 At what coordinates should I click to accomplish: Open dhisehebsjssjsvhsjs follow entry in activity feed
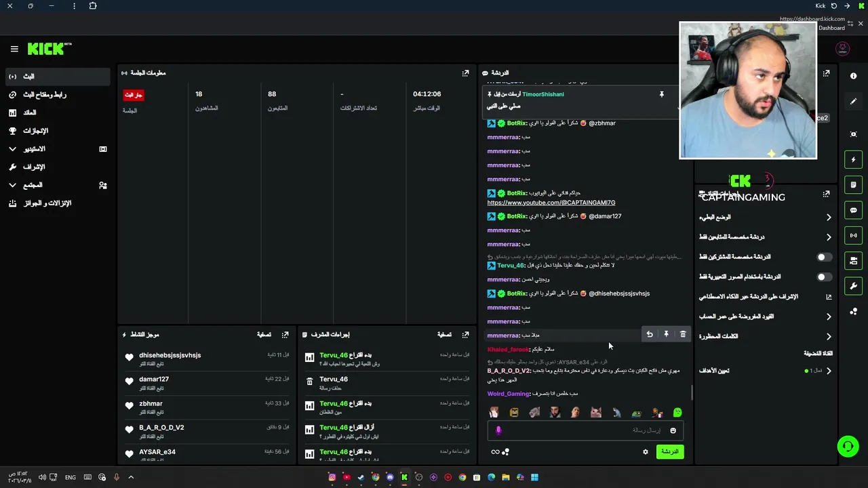click(207, 358)
